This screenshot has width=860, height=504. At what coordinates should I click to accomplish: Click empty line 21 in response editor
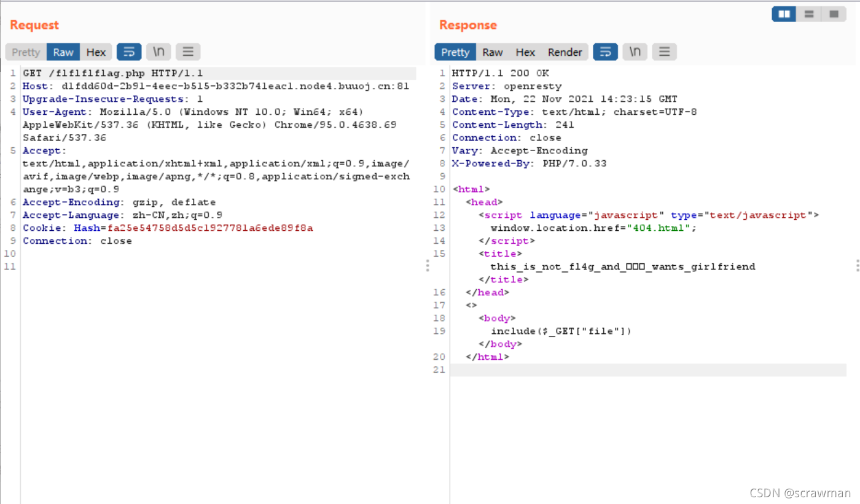(x=648, y=370)
